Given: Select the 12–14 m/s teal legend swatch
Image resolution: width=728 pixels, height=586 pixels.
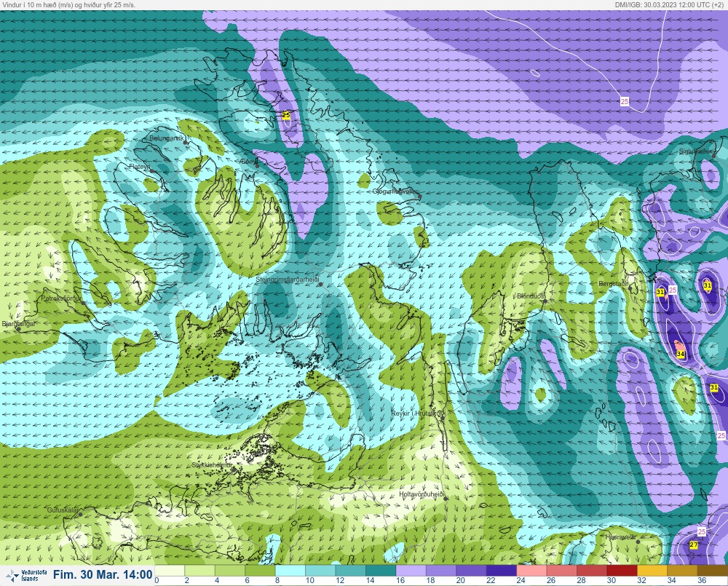Looking at the screenshot, I should point(351,570).
